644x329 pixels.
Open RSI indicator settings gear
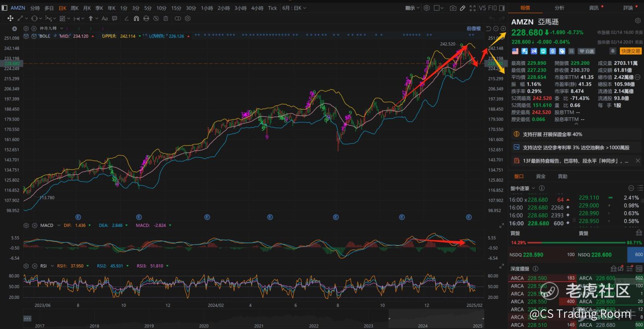26,266
